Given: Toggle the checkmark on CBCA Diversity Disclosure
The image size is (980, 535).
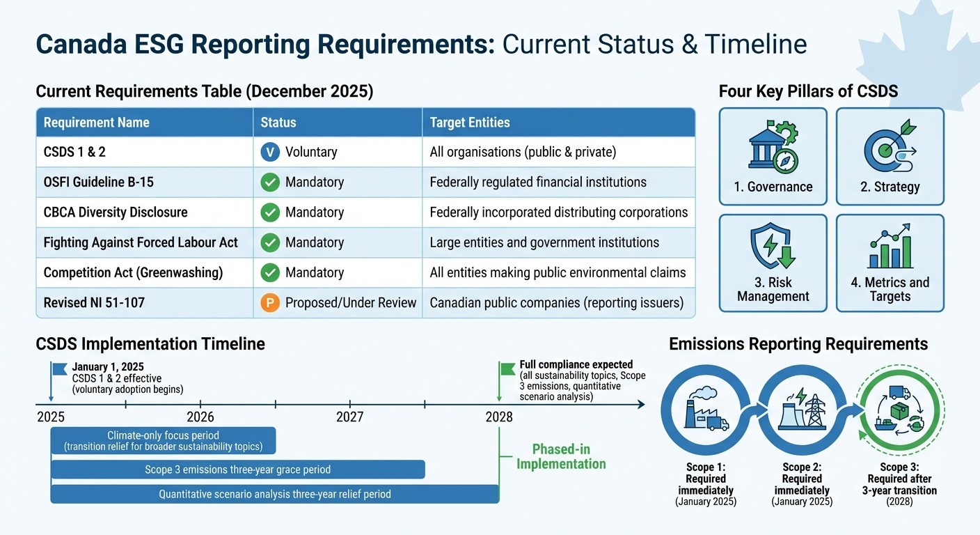Looking at the screenshot, I should pyautogui.click(x=269, y=212).
